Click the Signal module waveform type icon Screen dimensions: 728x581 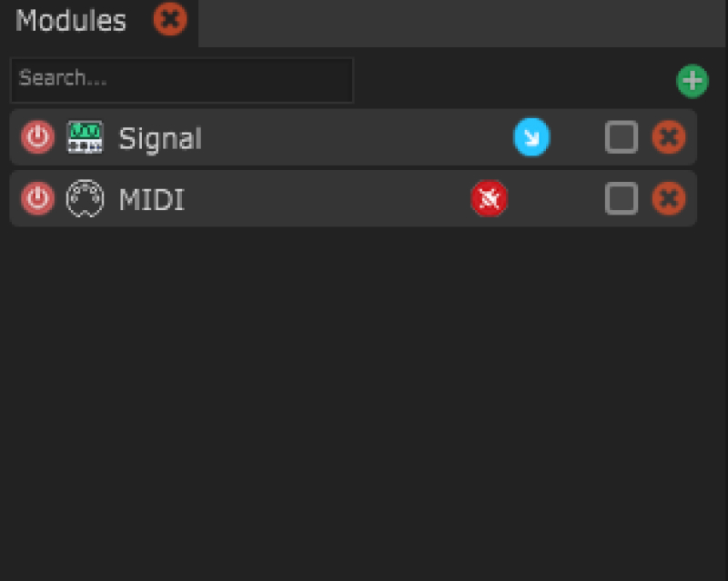coord(85,138)
